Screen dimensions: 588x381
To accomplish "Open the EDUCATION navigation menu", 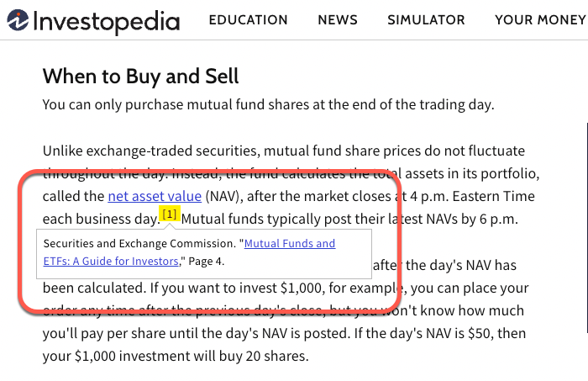I will 249,20.
